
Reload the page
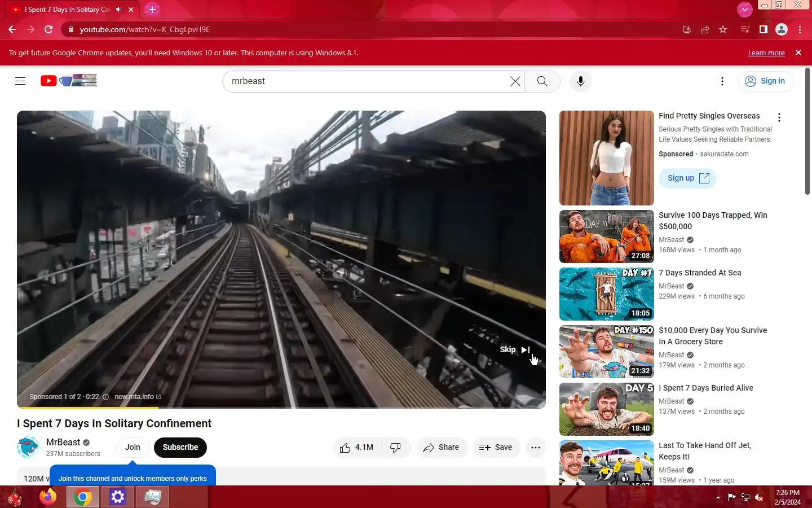pyautogui.click(x=48, y=29)
